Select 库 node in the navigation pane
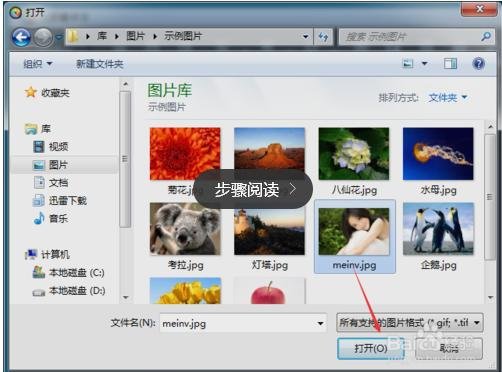 [46, 129]
